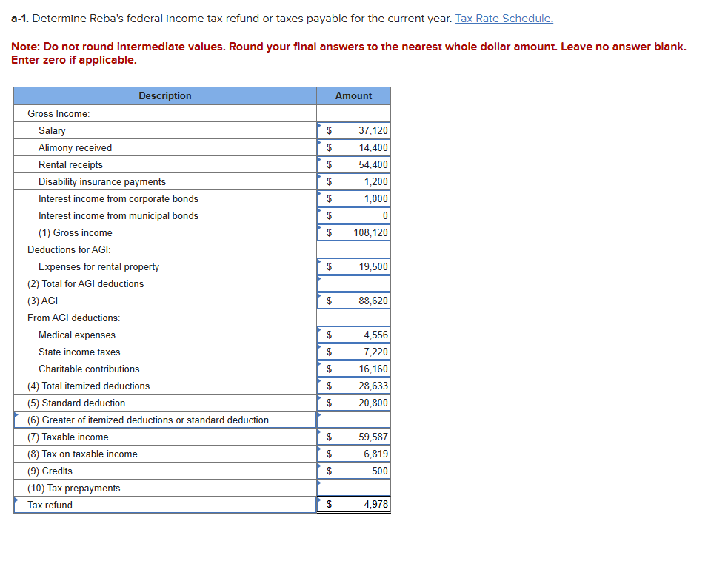Select the Total itemized deductions amount field

pos(353,386)
